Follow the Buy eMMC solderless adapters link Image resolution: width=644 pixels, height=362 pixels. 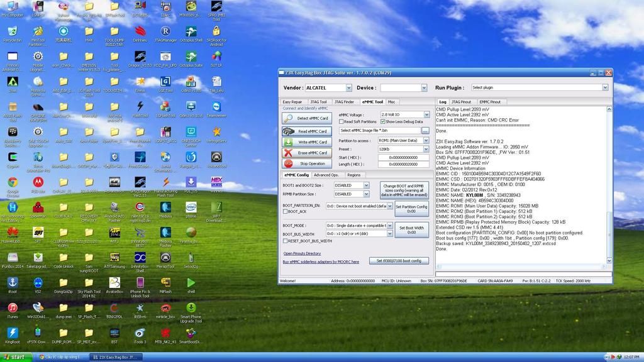(321, 261)
